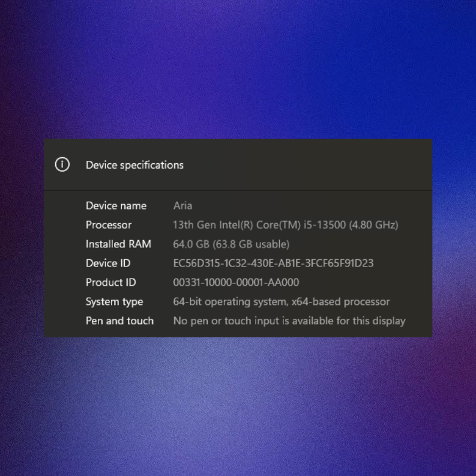Select the Device specifications heading

[134, 165]
